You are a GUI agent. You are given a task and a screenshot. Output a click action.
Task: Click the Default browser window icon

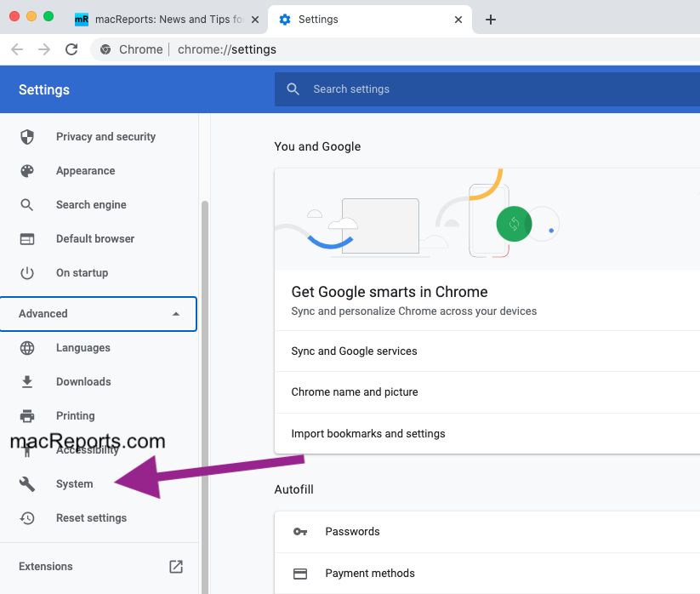tap(27, 239)
